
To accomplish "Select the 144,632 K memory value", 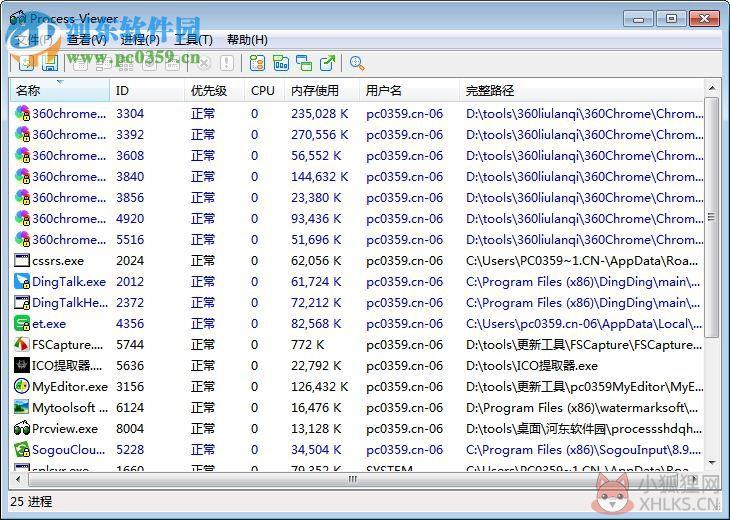I will [x=320, y=176].
